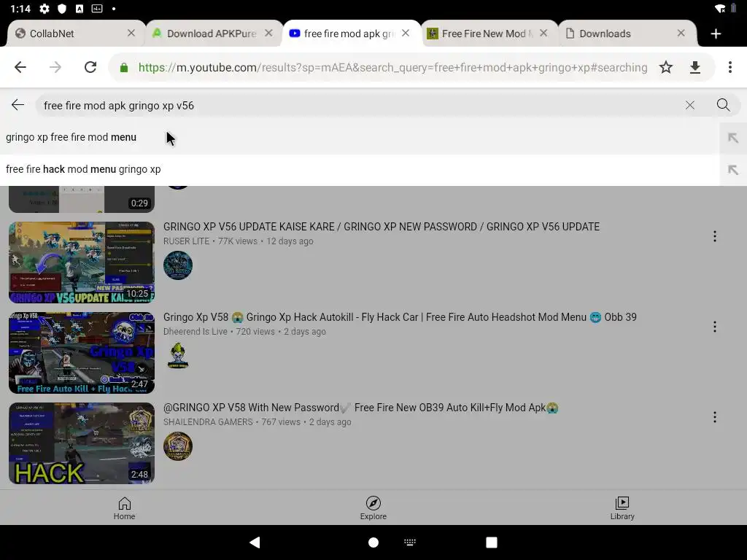747x560 pixels.
Task: Open options for Dheerend Is Live video
Action: (715, 327)
